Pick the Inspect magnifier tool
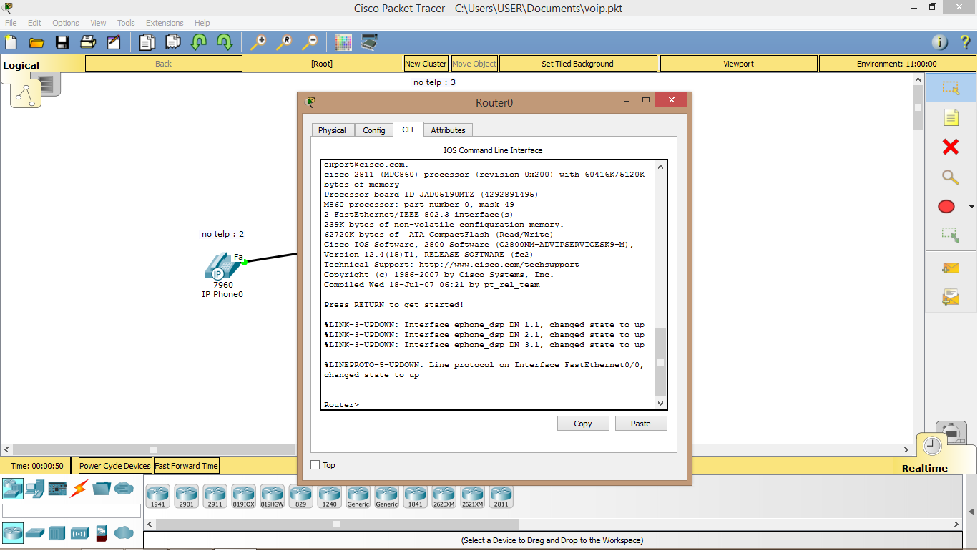 (x=951, y=177)
